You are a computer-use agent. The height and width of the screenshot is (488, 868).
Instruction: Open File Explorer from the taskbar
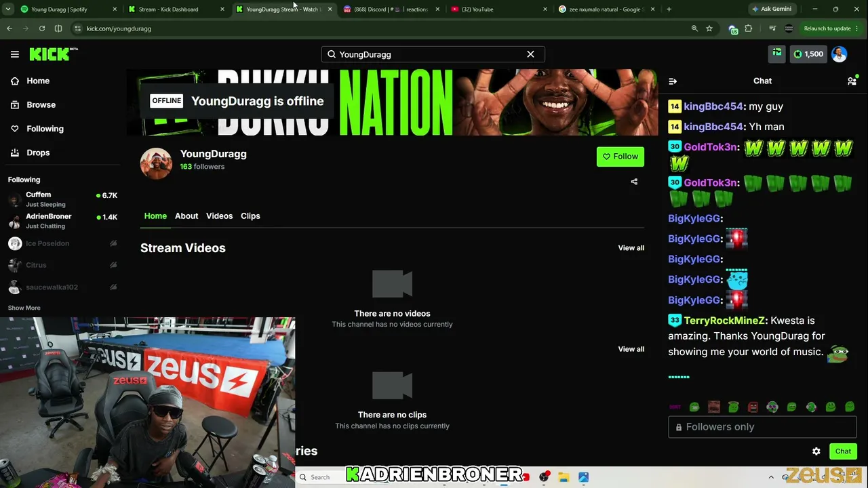tap(564, 477)
